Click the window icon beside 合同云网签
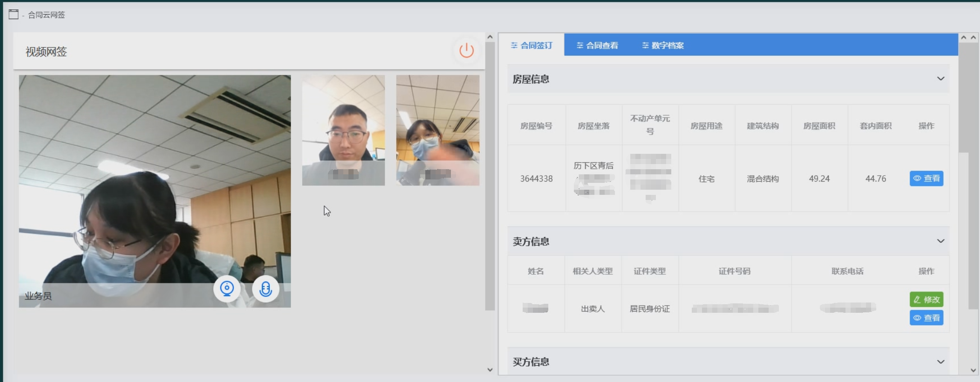The width and height of the screenshot is (980, 382). pos(14,15)
